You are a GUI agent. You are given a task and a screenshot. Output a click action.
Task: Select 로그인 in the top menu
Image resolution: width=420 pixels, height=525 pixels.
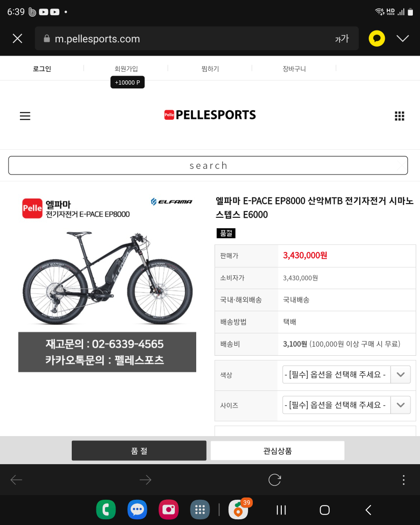(x=42, y=68)
